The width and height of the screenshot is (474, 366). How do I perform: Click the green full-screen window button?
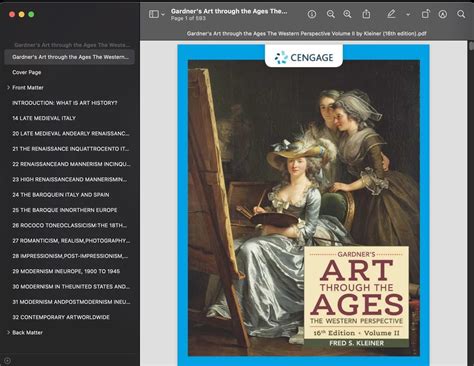pyautogui.click(x=31, y=14)
